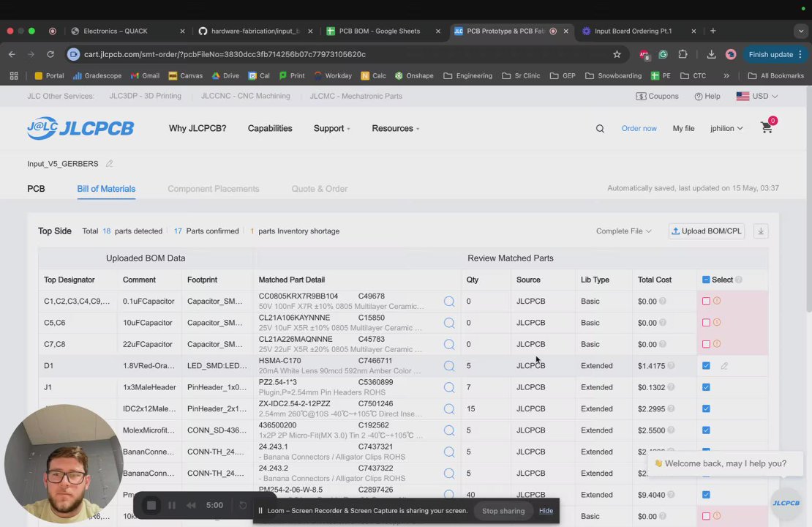Open the Complete File dropdown
Screen dimensions: 812x527
coord(623,231)
